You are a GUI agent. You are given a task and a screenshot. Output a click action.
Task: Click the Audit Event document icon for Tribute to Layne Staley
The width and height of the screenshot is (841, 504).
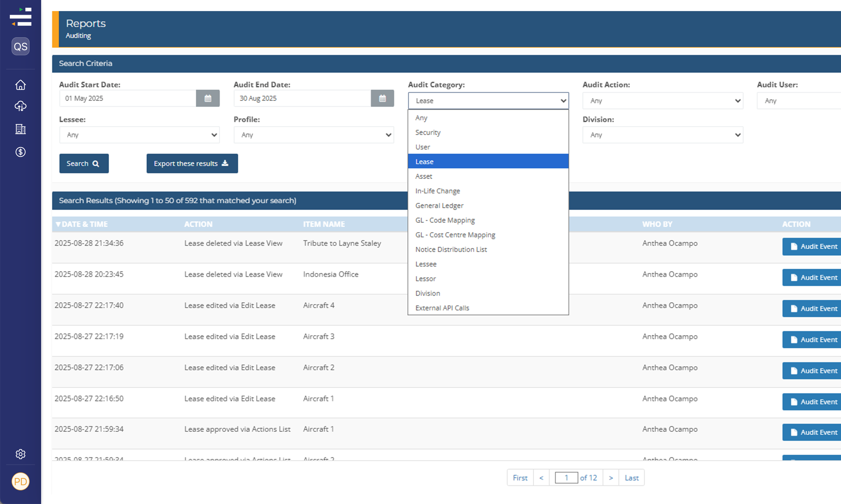[794, 247]
